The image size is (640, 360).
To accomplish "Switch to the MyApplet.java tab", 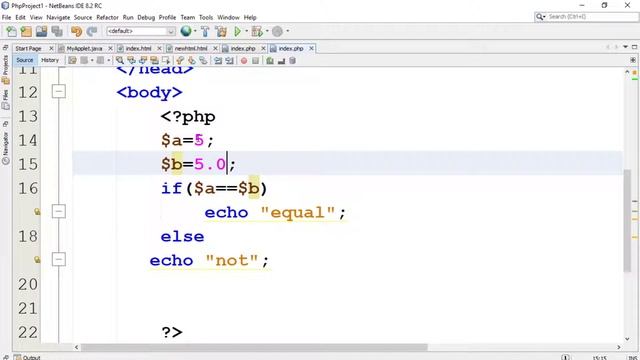I will (x=84, y=49).
